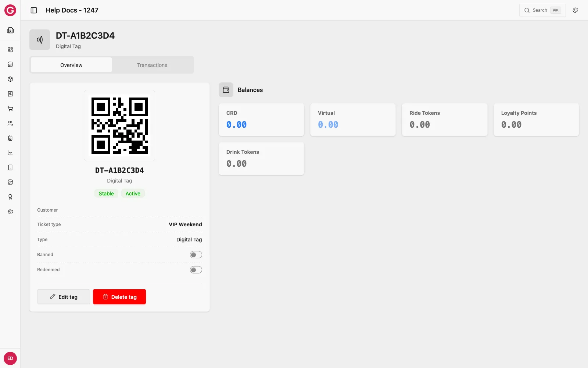Click the Delete tag button

point(119,297)
